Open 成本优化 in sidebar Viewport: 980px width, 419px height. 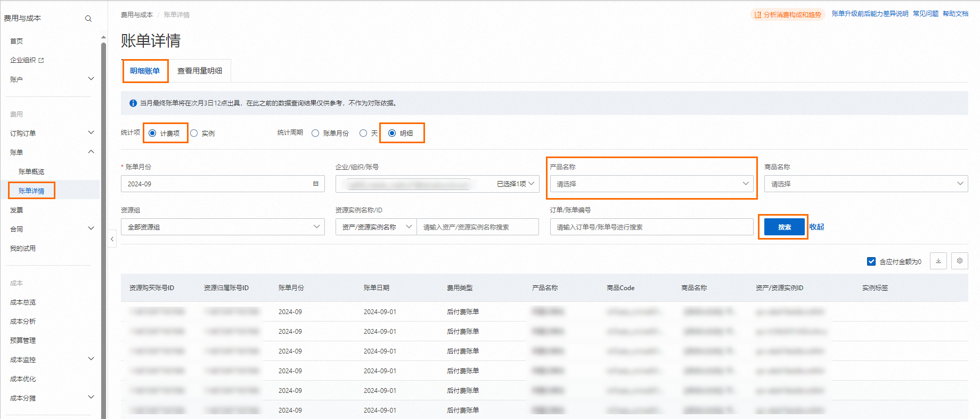tap(23, 379)
